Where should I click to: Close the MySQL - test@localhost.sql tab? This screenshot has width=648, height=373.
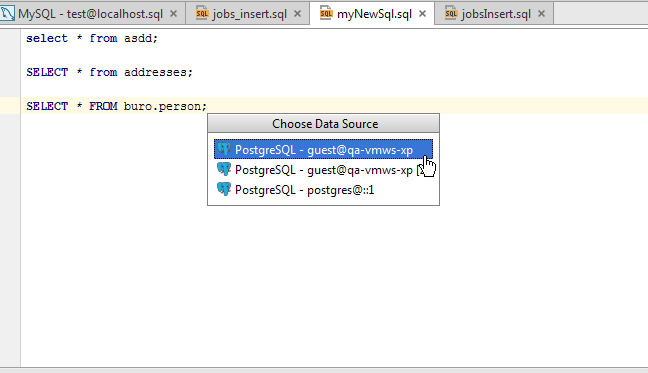[174, 14]
